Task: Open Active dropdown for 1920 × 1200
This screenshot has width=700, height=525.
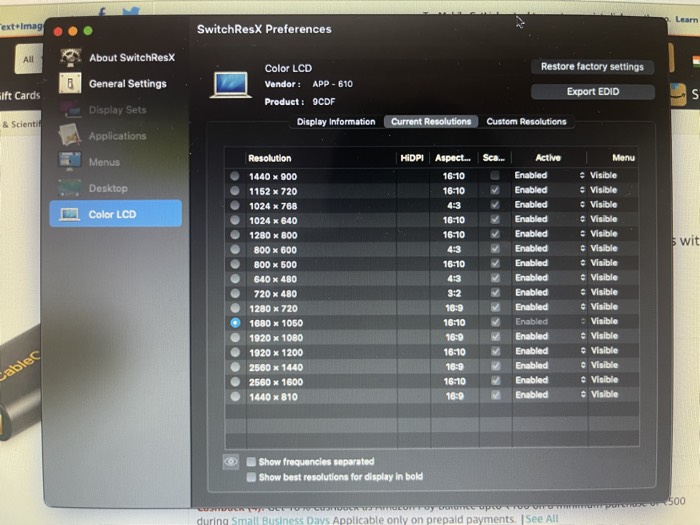Action: point(549,351)
